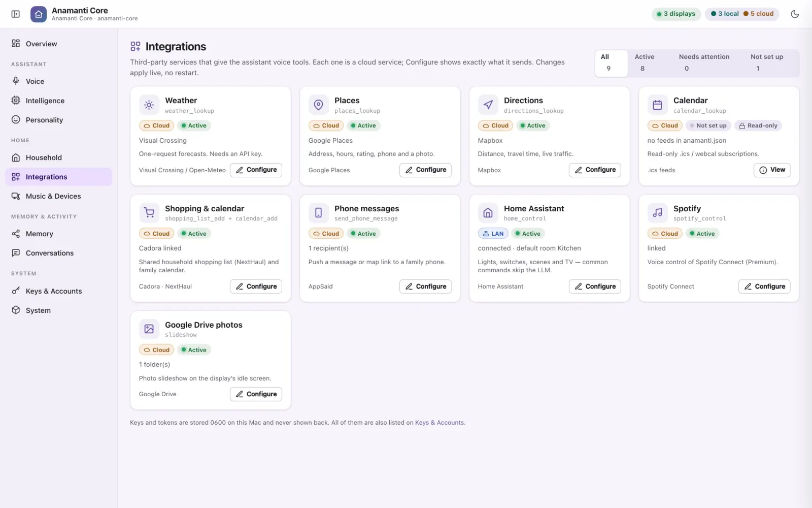Configure the Phone messages integration
Viewport: 812px width, 508px height.
pos(426,287)
